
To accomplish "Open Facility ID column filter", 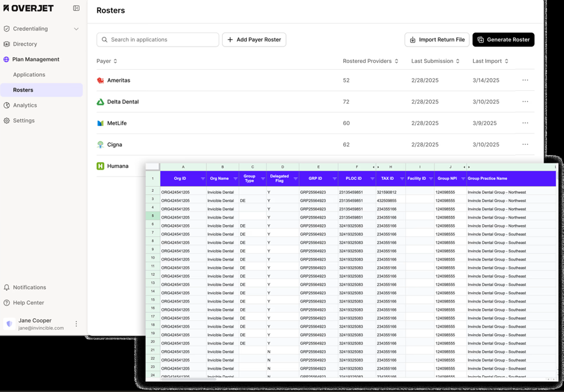I will click(431, 179).
